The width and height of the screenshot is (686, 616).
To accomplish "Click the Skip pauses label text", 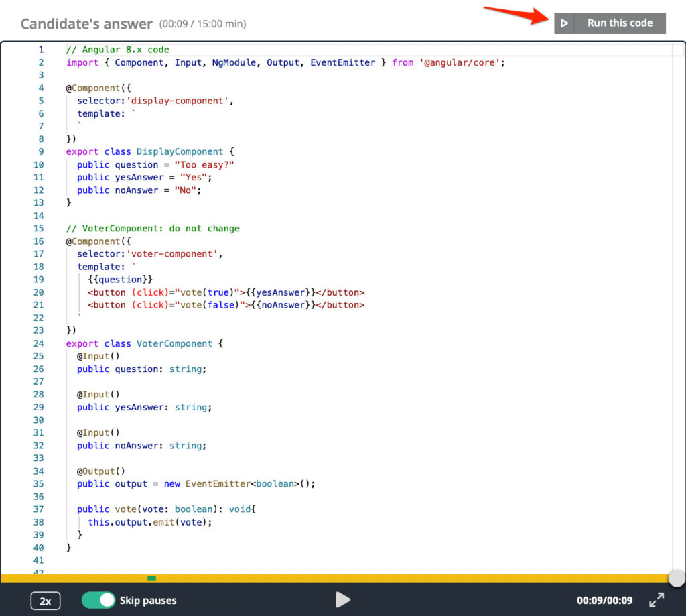I will 149,600.
